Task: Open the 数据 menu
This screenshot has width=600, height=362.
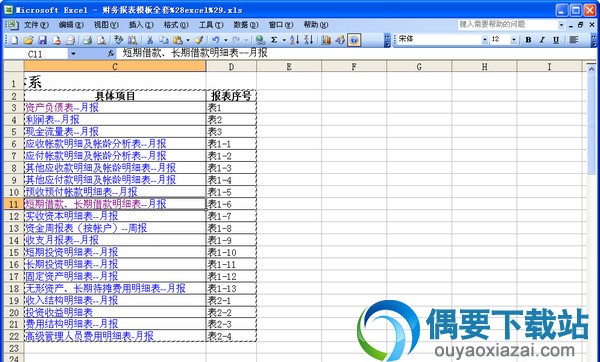Action: point(246,25)
